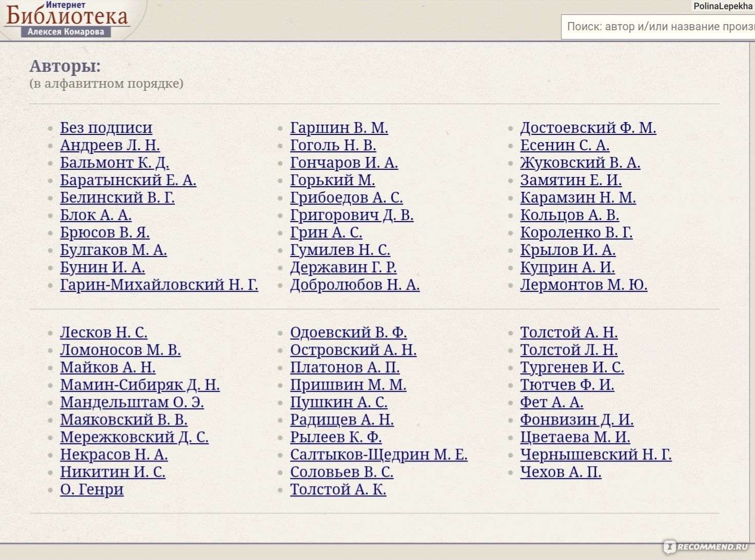Select Салтыков-Щедрин М. Е. link
Image resolution: width=755 pixels, height=560 pixels.
(379, 454)
